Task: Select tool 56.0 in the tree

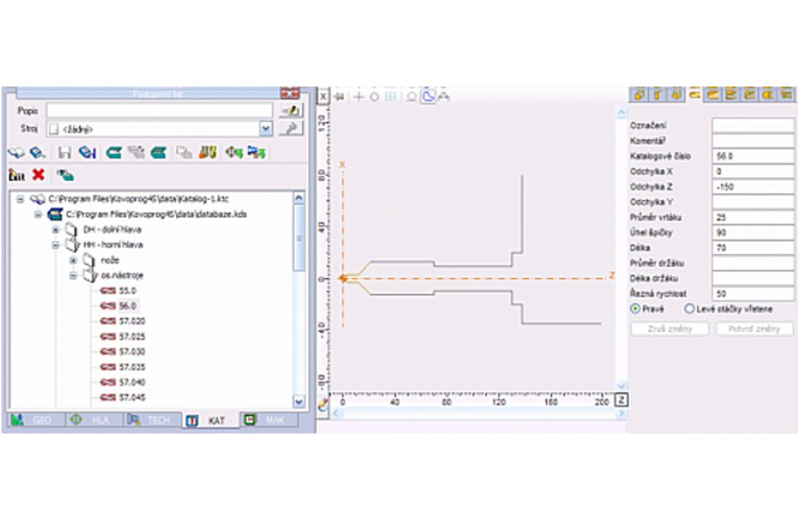Action: click(x=127, y=305)
